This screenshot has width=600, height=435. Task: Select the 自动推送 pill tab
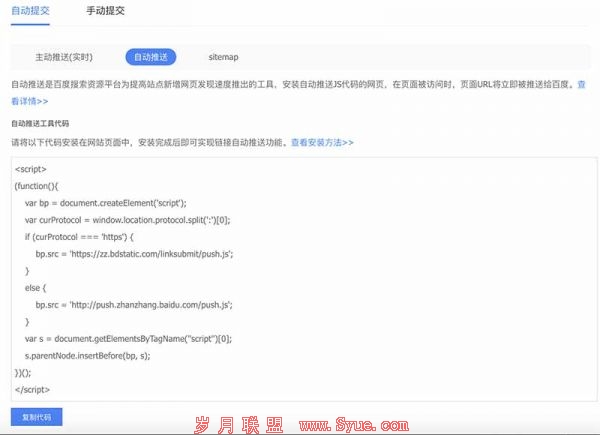click(x=151, y=57)
